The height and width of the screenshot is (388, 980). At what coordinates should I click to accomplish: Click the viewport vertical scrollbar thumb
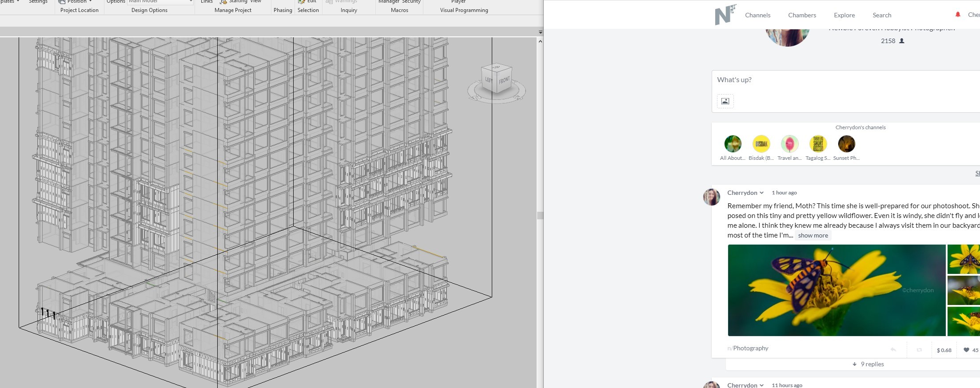point(540,215)
